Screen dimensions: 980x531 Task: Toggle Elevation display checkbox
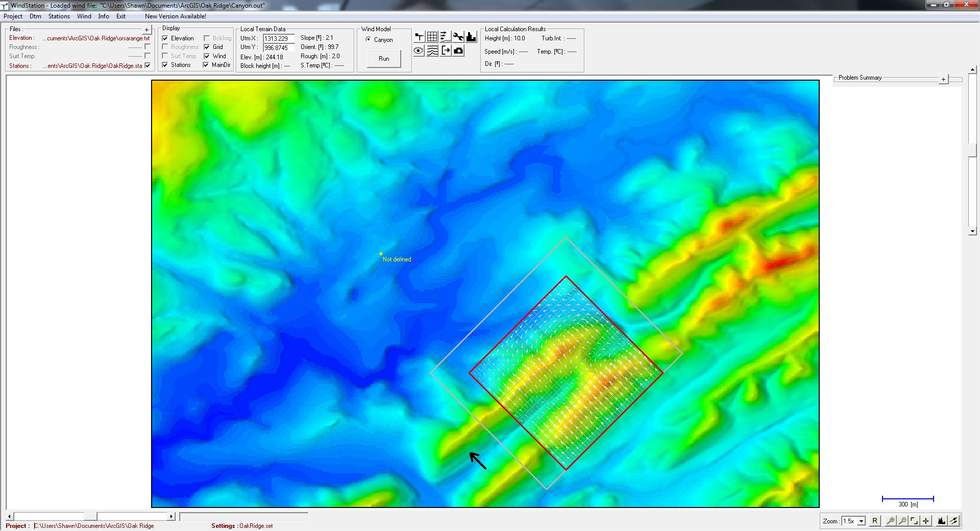[x=165, y=38]
